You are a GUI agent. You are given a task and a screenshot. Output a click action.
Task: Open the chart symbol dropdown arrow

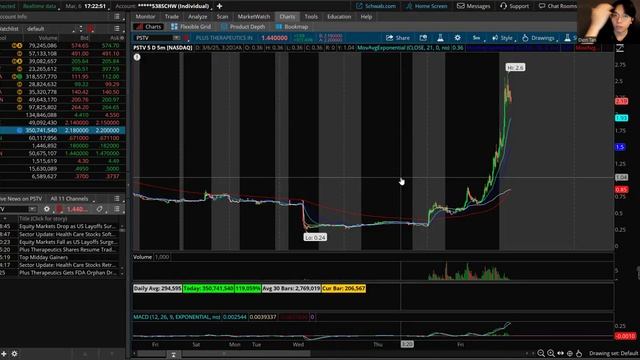point(176,38)
